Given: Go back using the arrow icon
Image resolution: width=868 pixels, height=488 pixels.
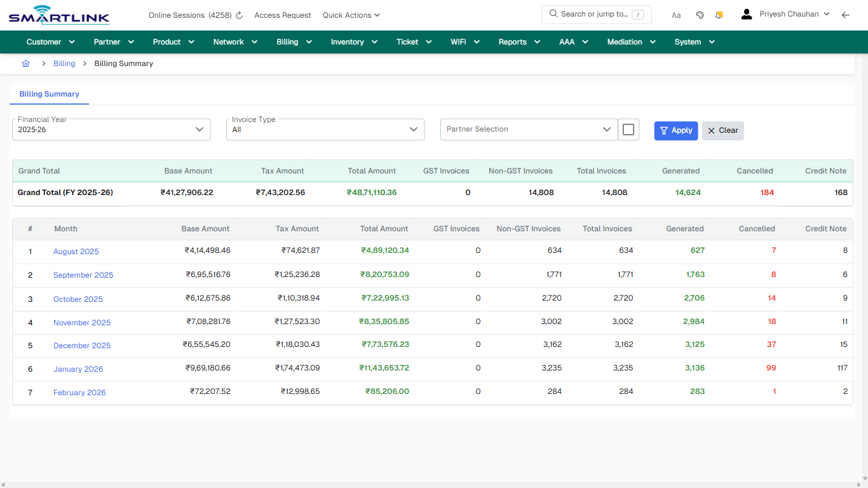Looking at the screenshot, I should 846,15.
